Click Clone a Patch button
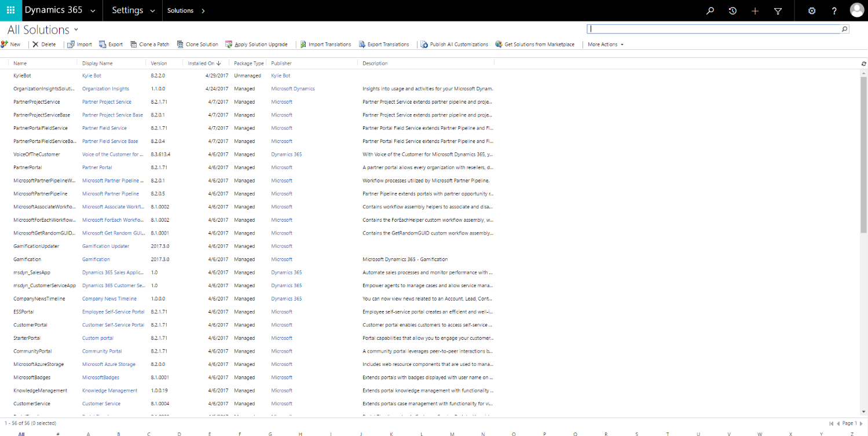868x436 pixels. click(150, 44)
